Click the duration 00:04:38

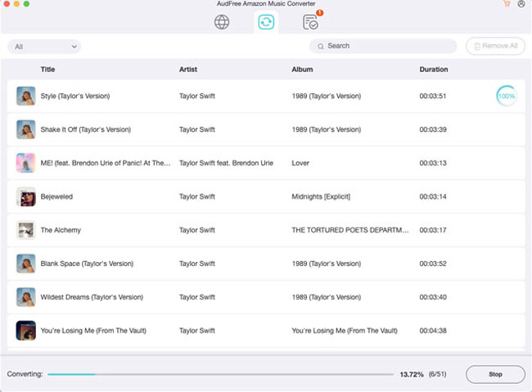(433, 331)
